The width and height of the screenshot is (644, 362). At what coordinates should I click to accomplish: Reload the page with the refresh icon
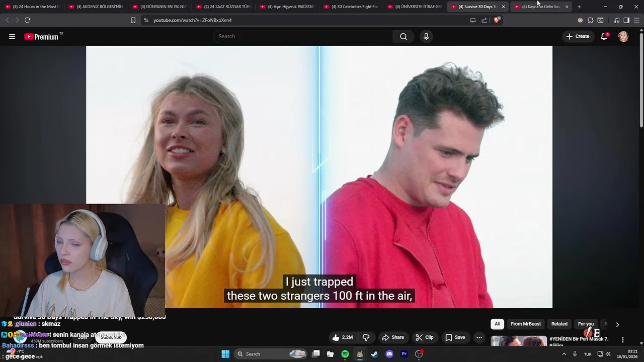(x=27, y=20)
